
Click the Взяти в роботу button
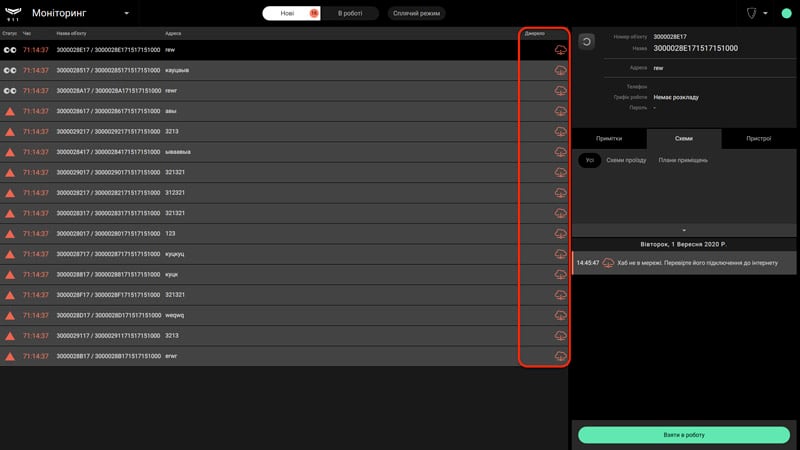684,435
